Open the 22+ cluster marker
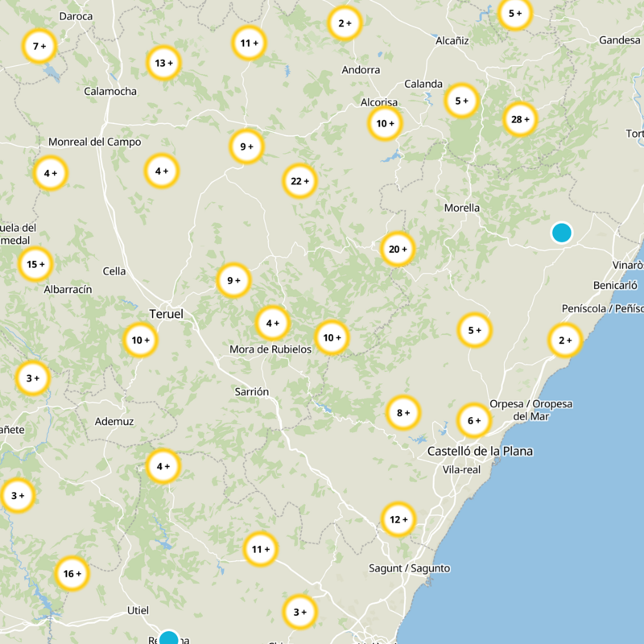Screen dimensions: 644x644 298,181
